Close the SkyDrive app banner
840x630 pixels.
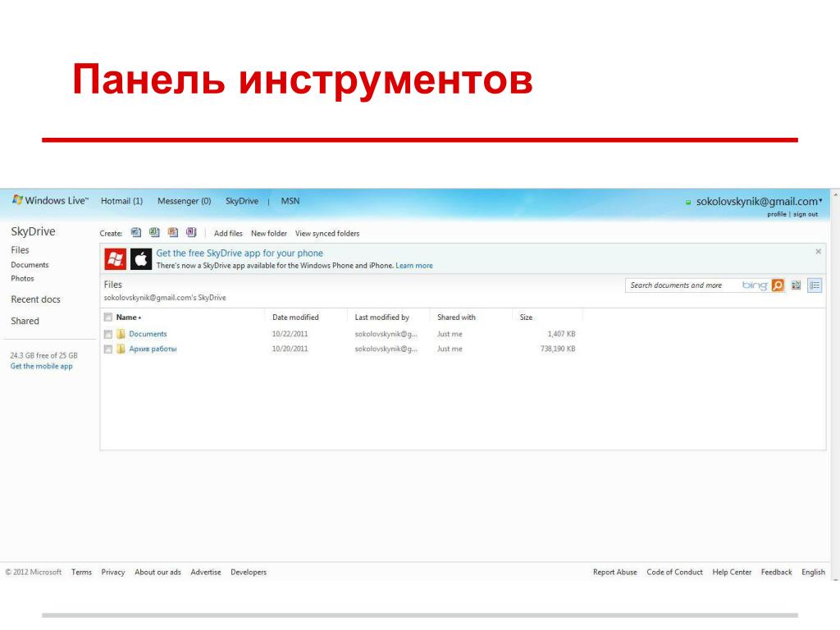[x=818, y=251]
